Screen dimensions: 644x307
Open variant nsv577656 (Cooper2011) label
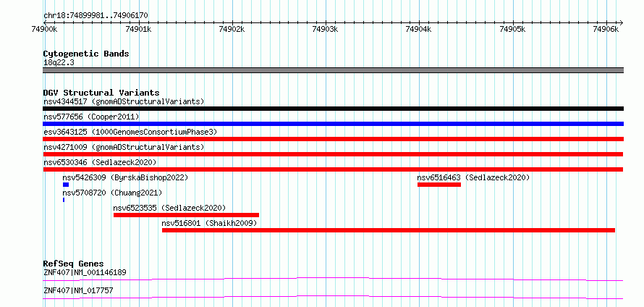tap(91, 117)
